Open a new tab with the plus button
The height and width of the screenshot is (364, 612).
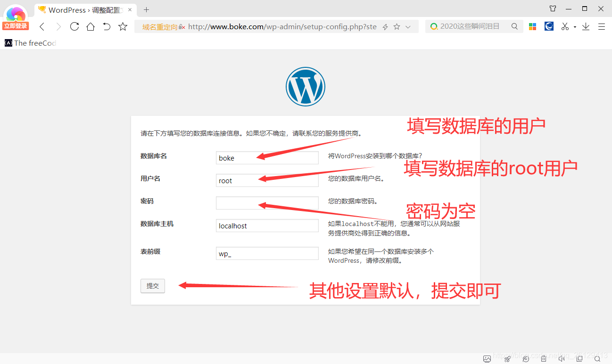pos(146,9)
